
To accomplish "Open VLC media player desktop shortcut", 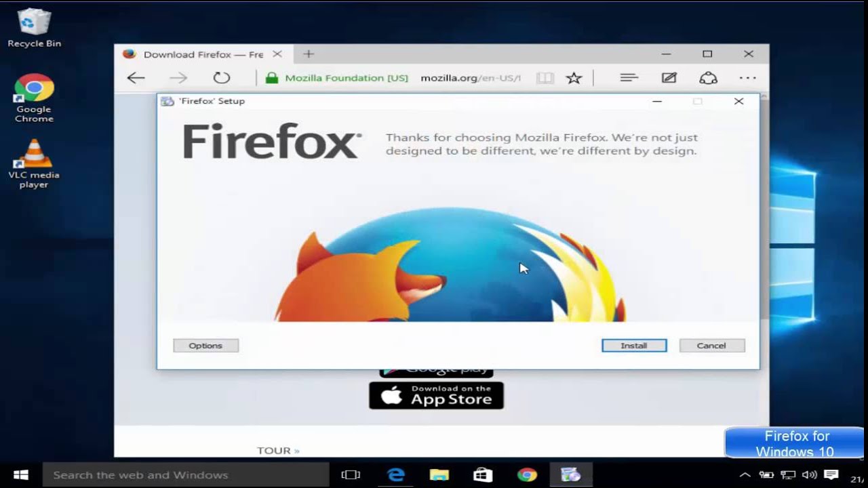I will pos(34,164).
